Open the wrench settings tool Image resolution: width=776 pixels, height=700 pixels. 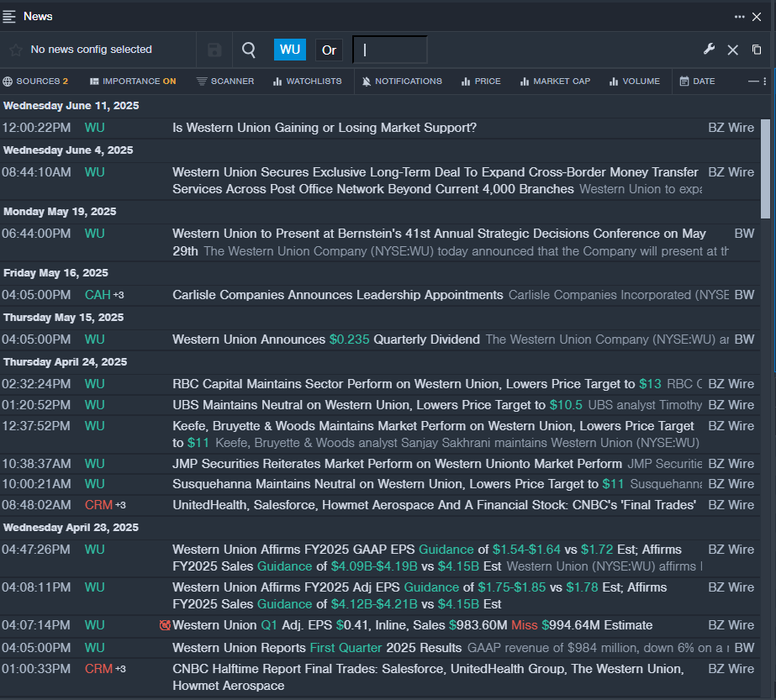coord(709,49)
